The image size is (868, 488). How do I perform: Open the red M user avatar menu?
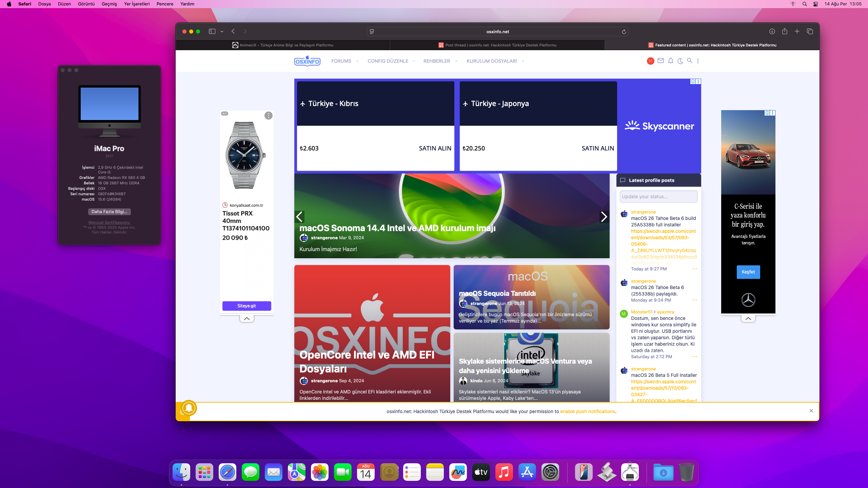pos(650,61)
